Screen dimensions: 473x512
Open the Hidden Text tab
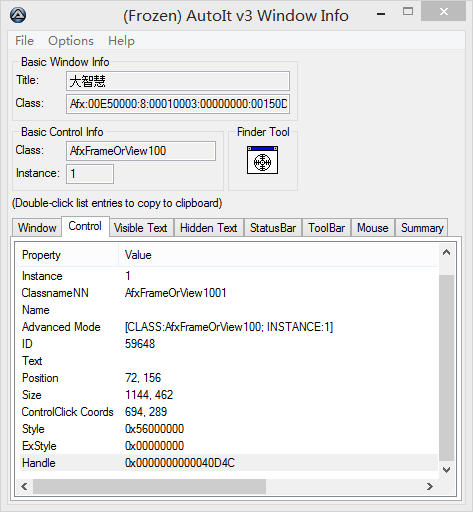[x=209, y=228]
